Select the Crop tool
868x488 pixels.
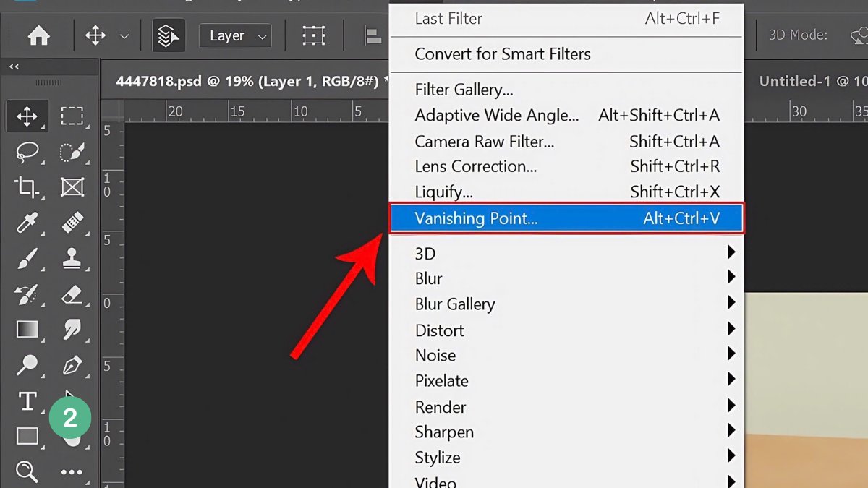[27, 187]
